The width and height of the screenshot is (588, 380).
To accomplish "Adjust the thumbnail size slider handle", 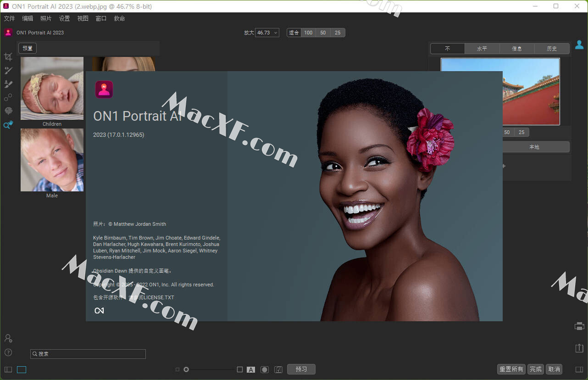I will click(x=186, y=369).
